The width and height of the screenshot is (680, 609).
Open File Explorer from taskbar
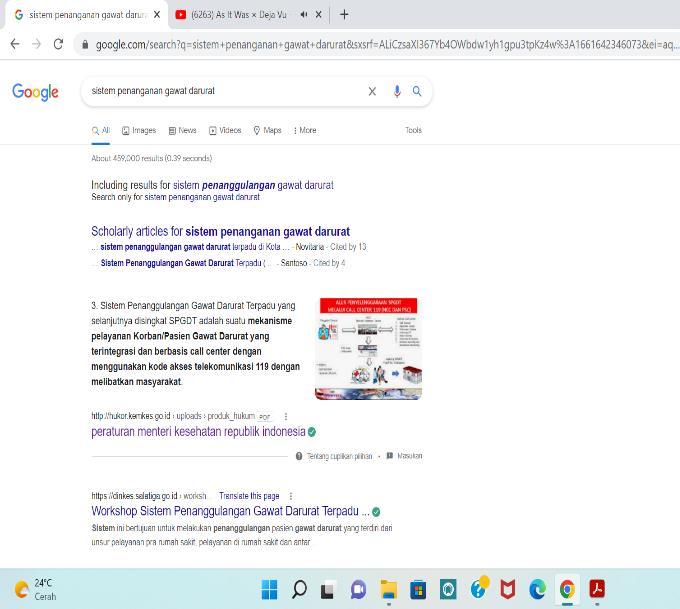click(x=389, y=589)
